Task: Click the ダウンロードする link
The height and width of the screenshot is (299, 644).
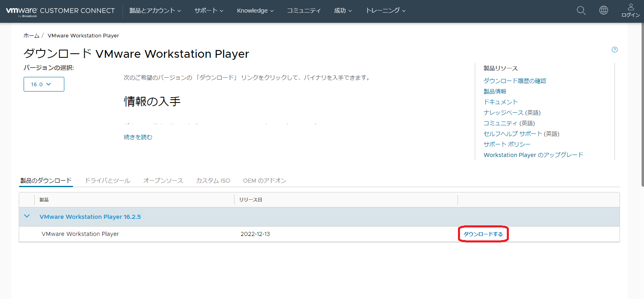Action: pos(483,234)
